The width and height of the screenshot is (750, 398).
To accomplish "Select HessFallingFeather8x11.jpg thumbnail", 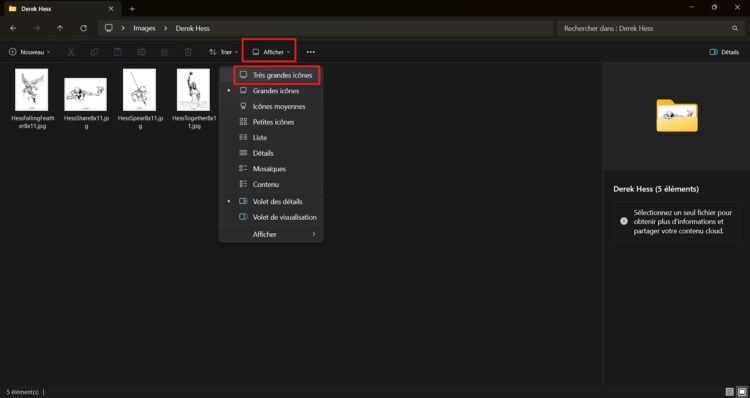I will (32, 90).
